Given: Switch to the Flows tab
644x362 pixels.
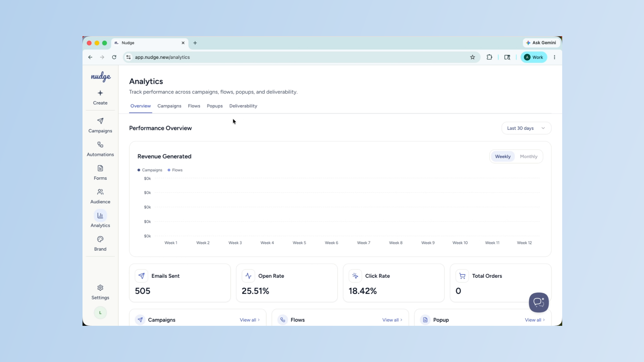Looking at the screenshot, I should [x=194, y=106].
